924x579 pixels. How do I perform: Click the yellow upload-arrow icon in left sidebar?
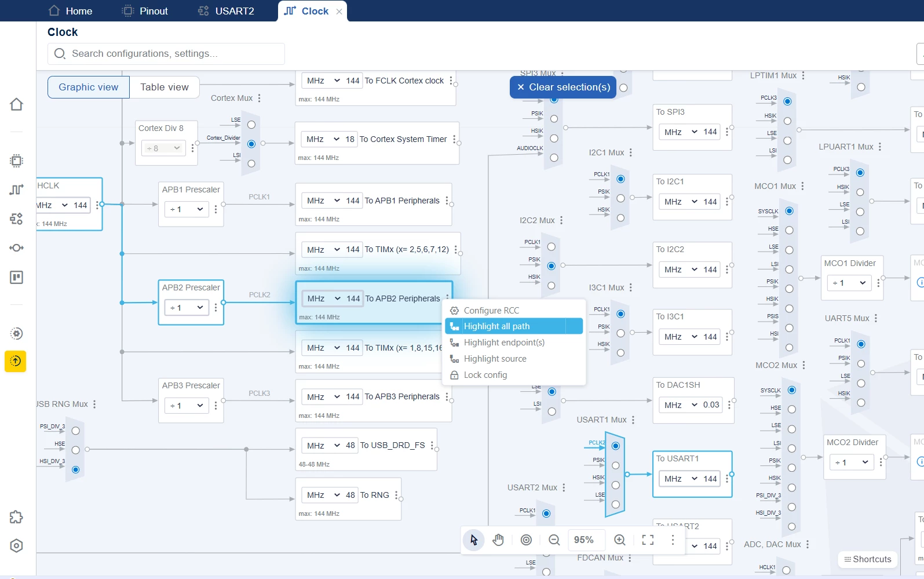[16, 361]
